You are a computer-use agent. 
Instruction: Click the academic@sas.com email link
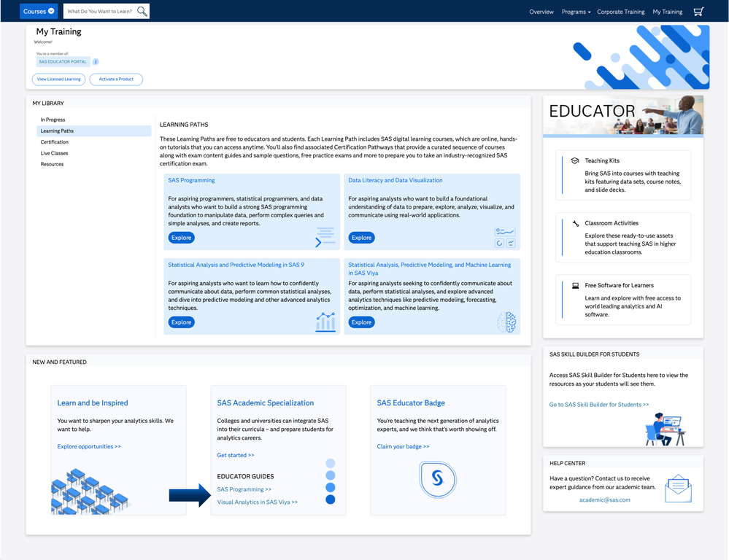pos(604,500)
